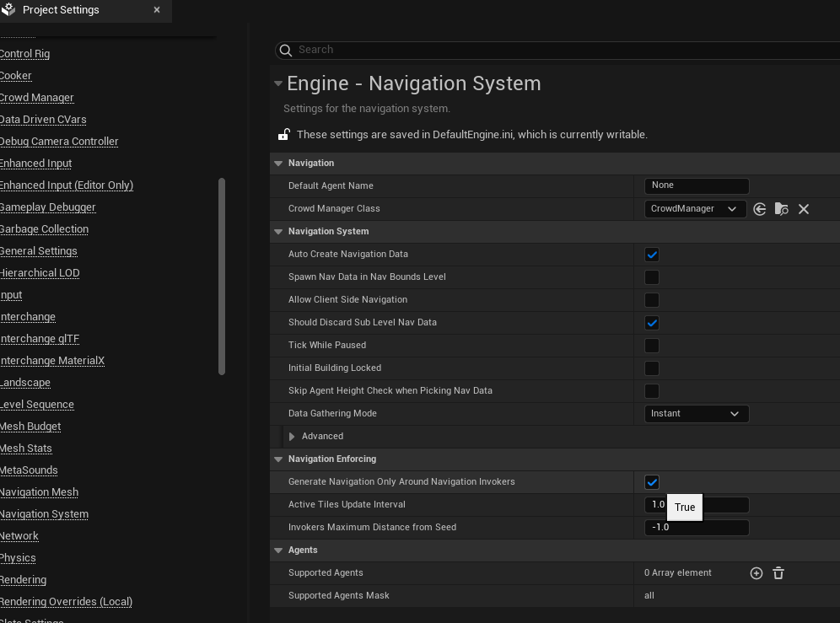The height and width of the screenshot is (623, 840).
Task: Open Mesh Stats settings
Action: click(25, 448)
